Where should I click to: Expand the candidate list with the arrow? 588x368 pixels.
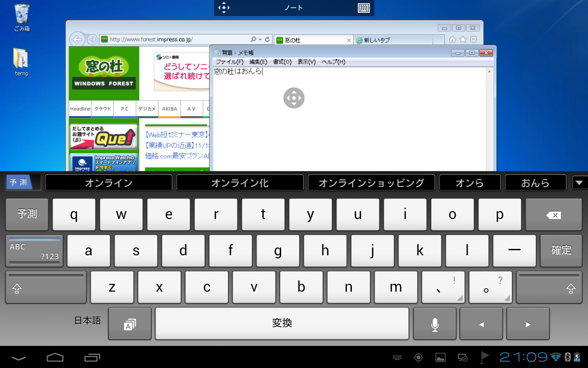[580, 182]
